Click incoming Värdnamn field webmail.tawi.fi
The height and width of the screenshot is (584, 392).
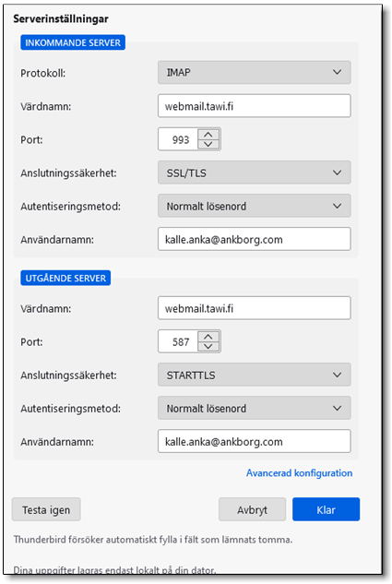point(255,106)
